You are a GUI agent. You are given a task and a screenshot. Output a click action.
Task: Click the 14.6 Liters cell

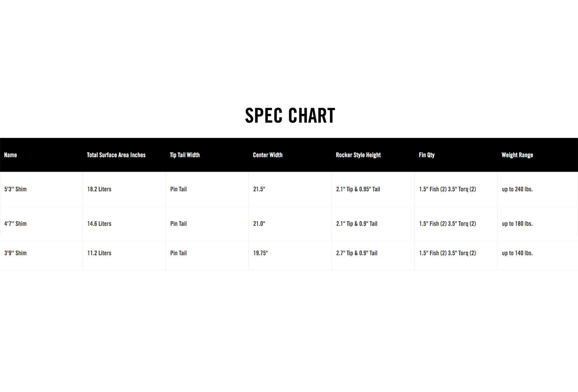click(99, 224)
